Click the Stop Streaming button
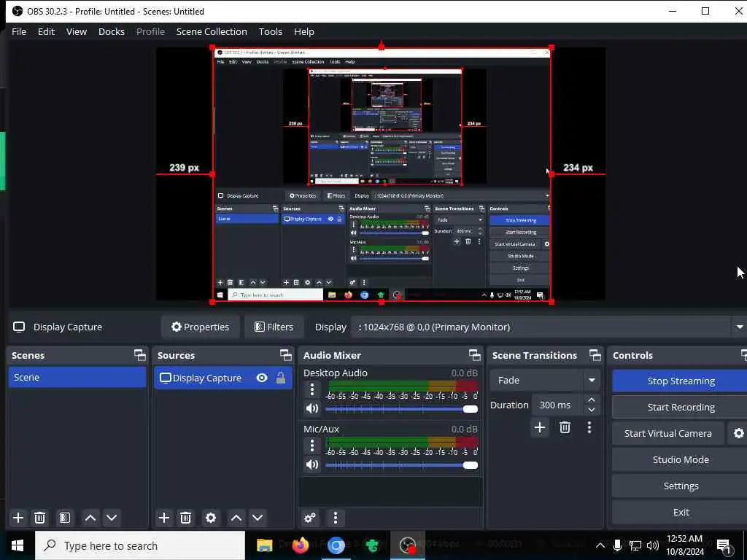 [x=681, y=381]
